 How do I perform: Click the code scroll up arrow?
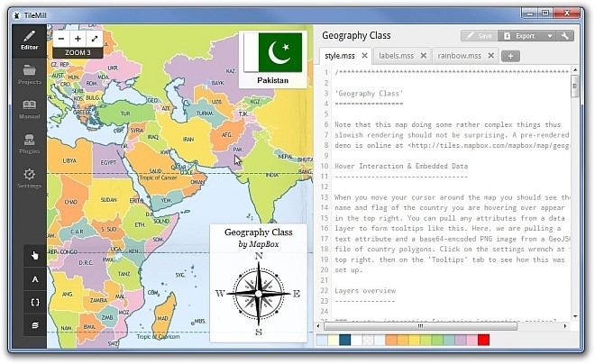575,69
